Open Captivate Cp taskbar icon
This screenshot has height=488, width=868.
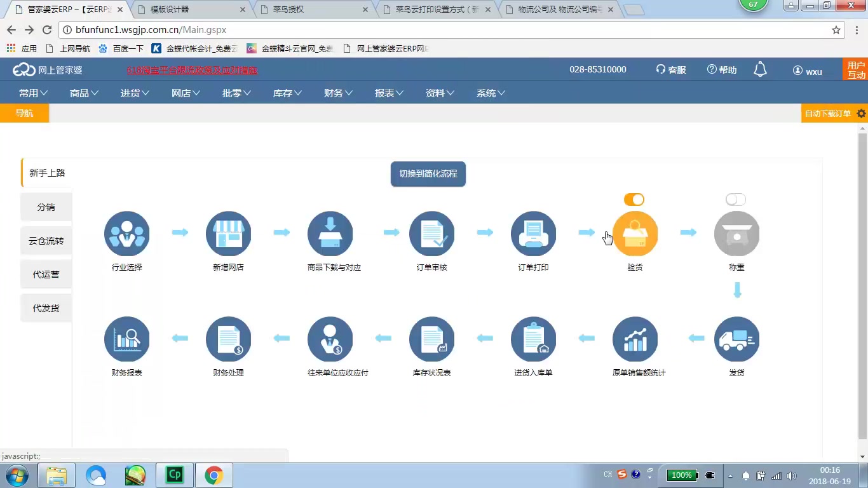point(174,475)
